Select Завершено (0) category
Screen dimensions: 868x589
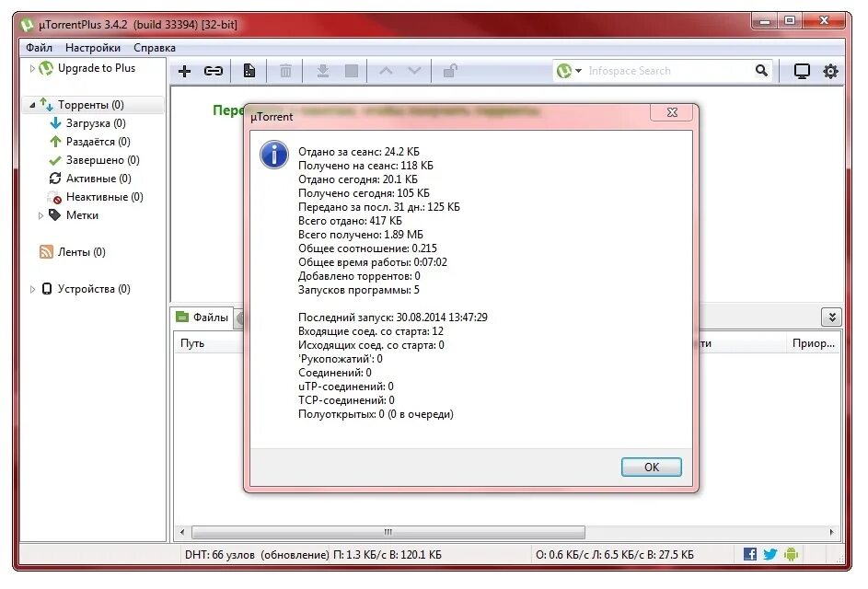click(103, 160)
